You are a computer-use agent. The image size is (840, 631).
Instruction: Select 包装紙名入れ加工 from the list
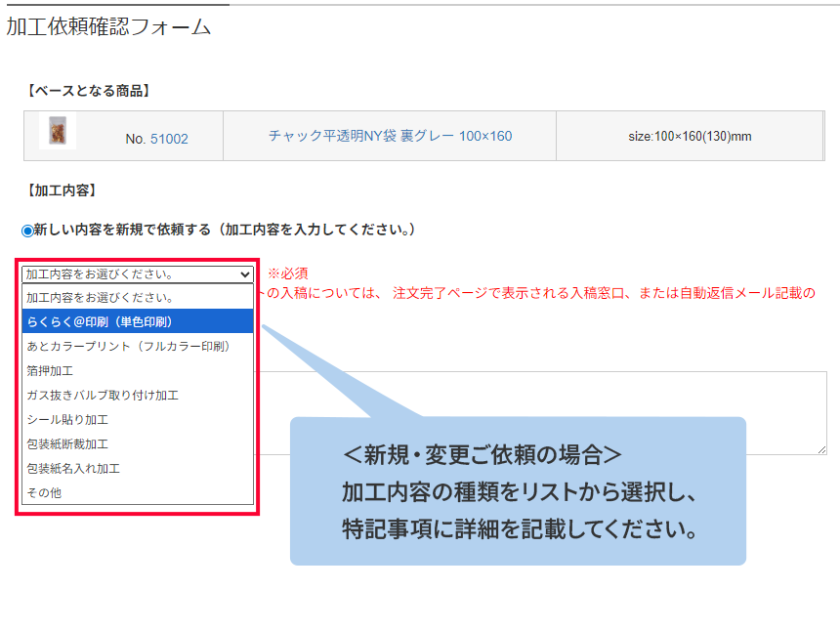(x=137, y=469)
